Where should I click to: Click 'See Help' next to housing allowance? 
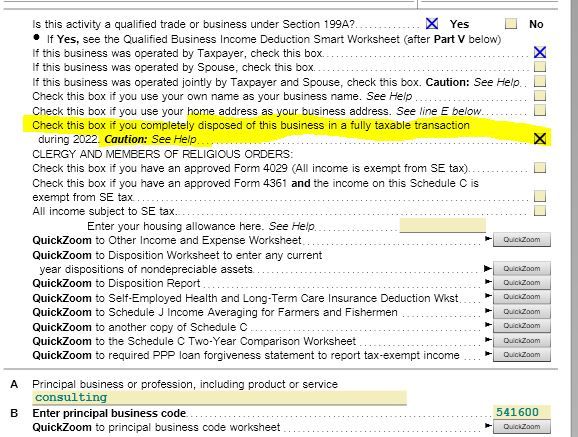(x=292, y=226)
